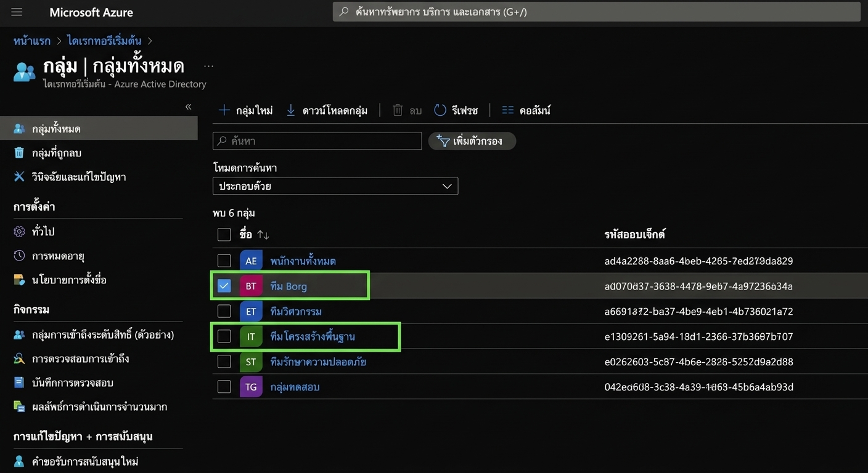This screenshot has width=868, height=473.
Task: Click the เพิ่มตัวกรอง filter button
Action: [472, 141]
